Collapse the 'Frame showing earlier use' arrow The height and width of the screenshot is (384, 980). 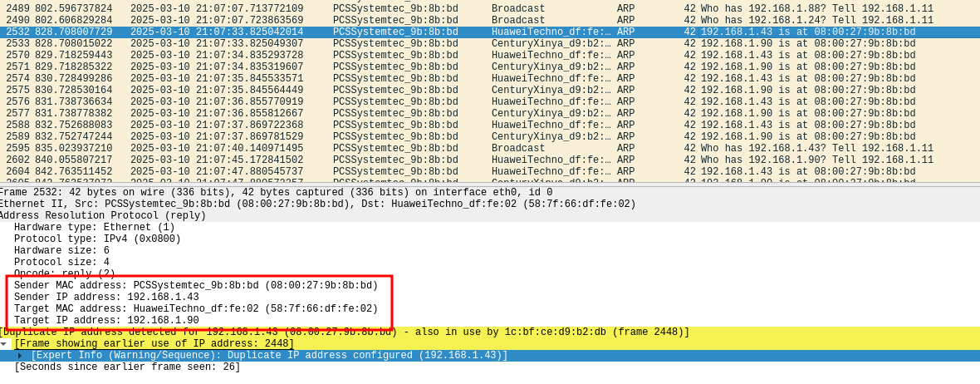pos(4,344)
